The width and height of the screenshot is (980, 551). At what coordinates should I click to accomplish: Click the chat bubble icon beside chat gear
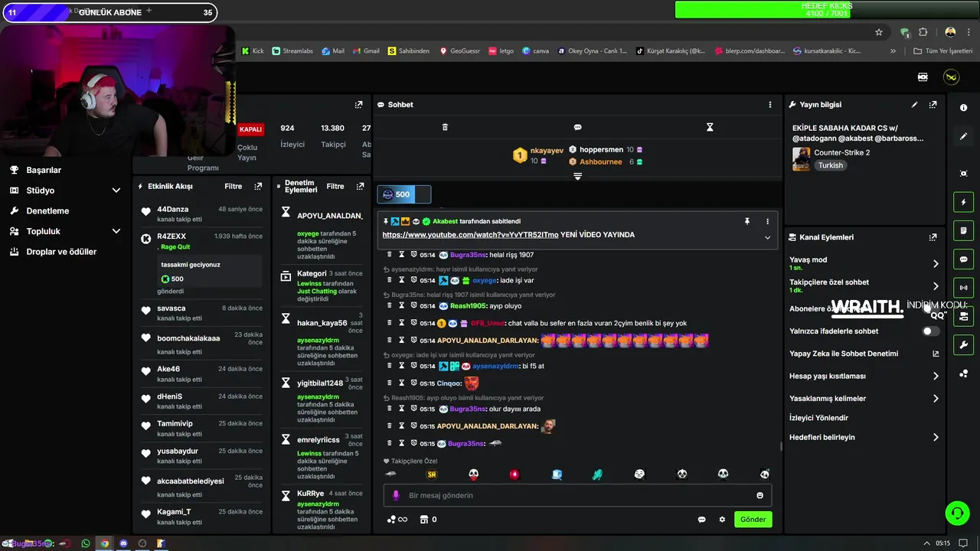701,520
